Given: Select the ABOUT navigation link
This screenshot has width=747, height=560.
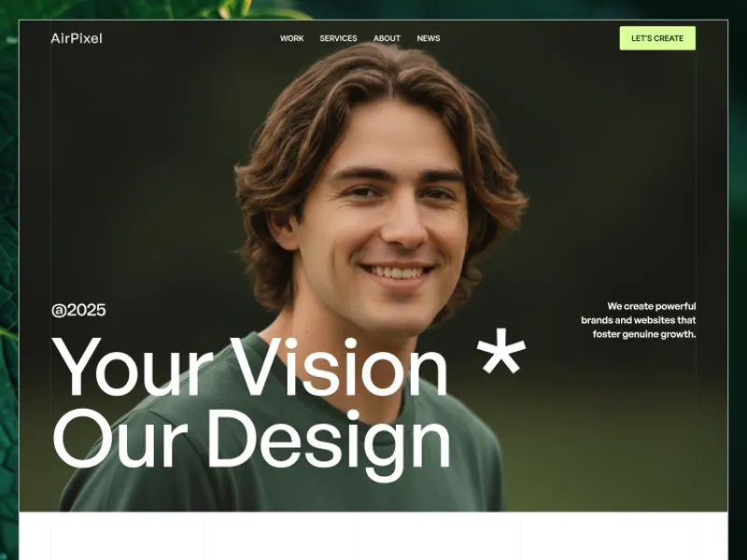Looking at the screenshot, I should 387,38.
